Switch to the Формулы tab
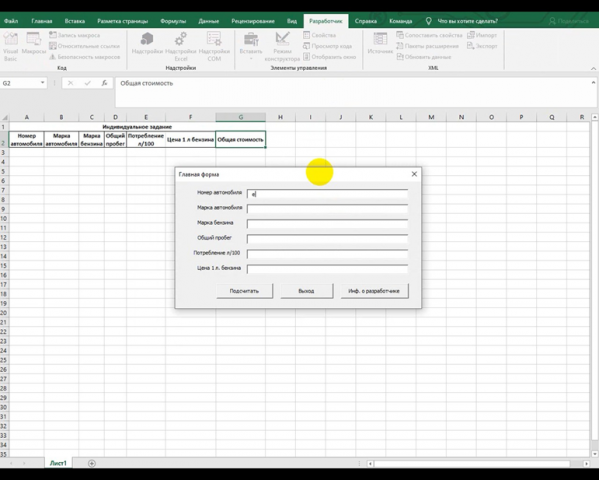 pyautogui.click(x=173, y=21)
